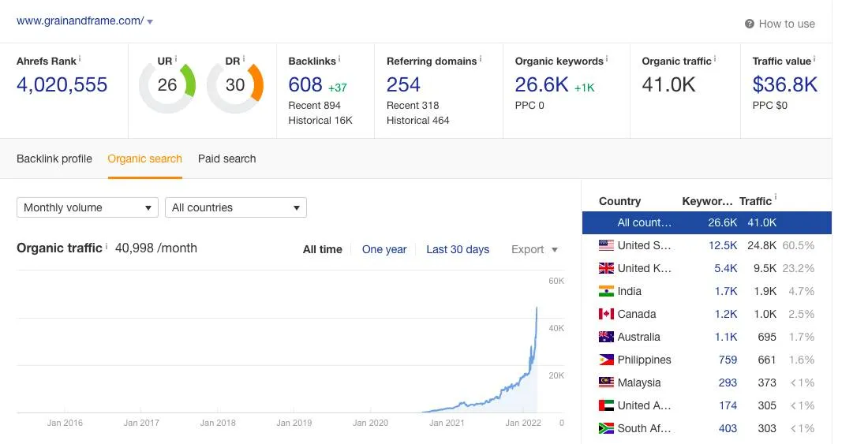Click the Philippines flag icon

tap(606, 360)
